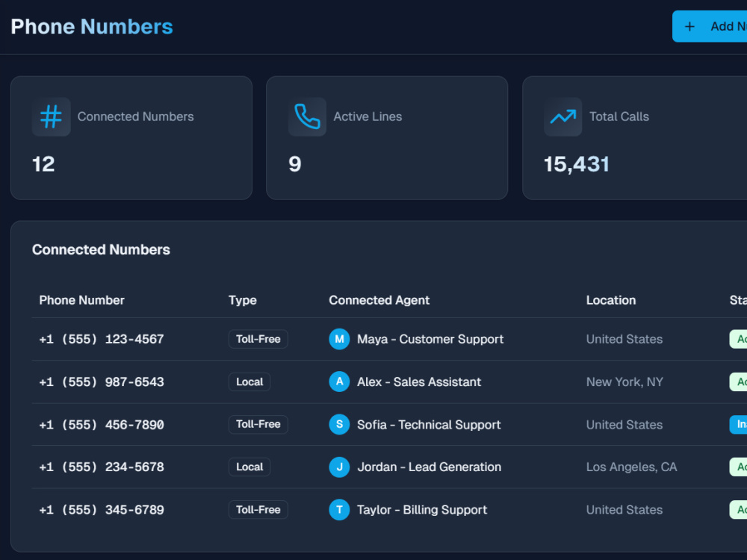Click agent name Maya - Customer Support

(x=430, y=339)
